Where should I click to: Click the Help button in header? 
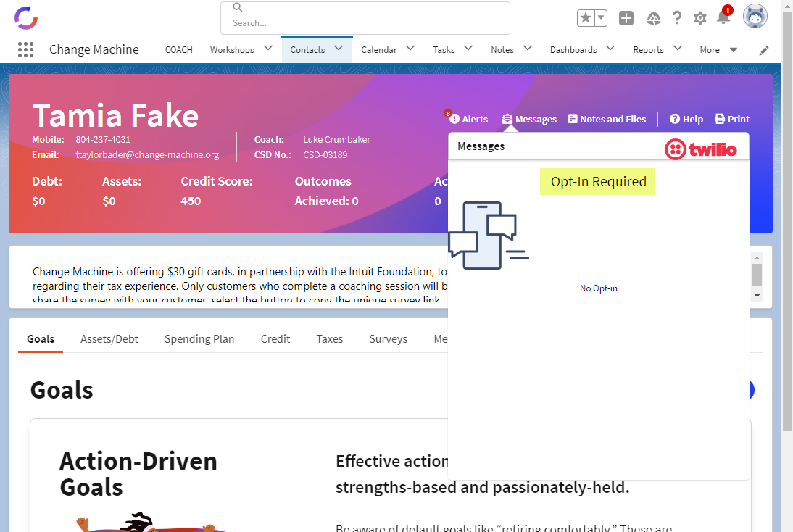686,119
